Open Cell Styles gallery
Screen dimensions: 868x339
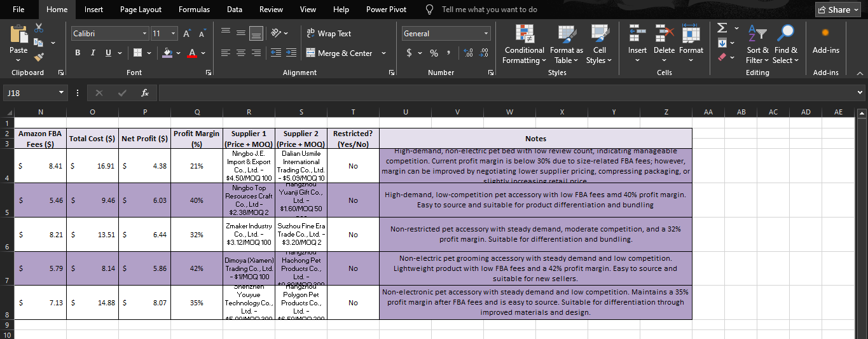click(599, 44)
